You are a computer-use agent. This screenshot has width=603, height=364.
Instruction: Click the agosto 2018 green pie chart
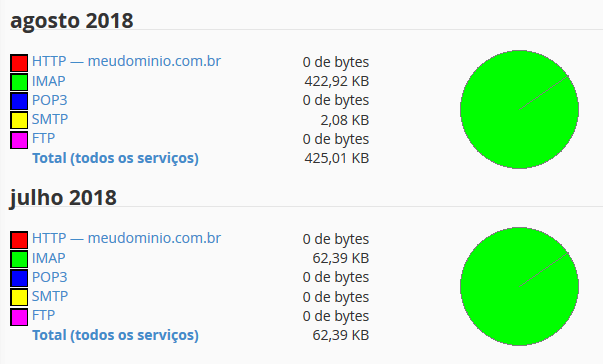[519, 110]
